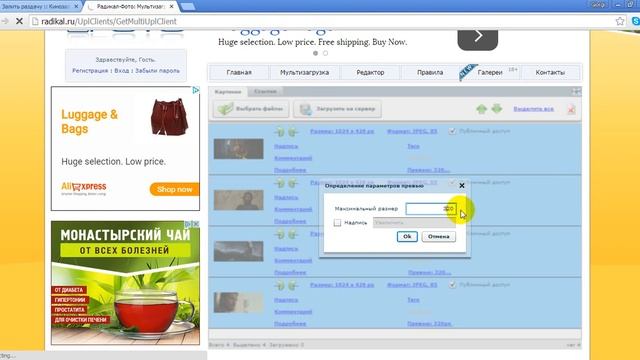Click the Ok button in dialog
The width and height of the screenshot is (640, 360).
tap(407, 236)
